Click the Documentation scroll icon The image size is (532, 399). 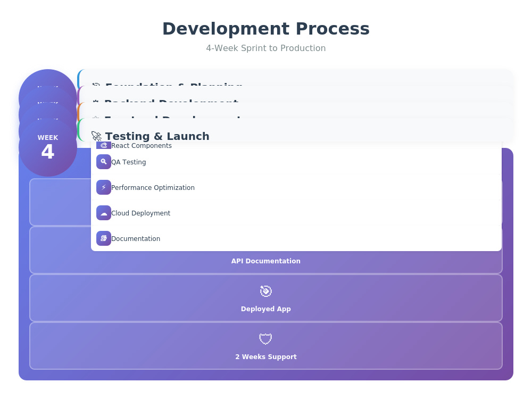coord(104,238)
